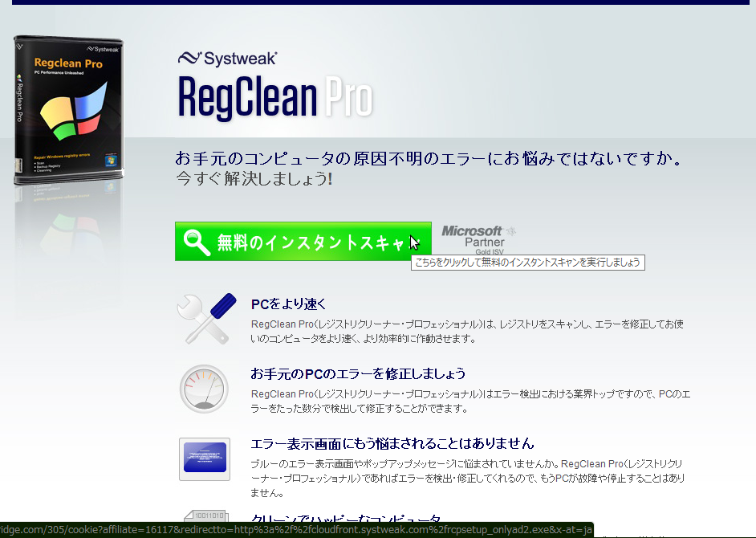756x538 pixels.
Task: Click the speedometer gauge icon
Action: 204,389
